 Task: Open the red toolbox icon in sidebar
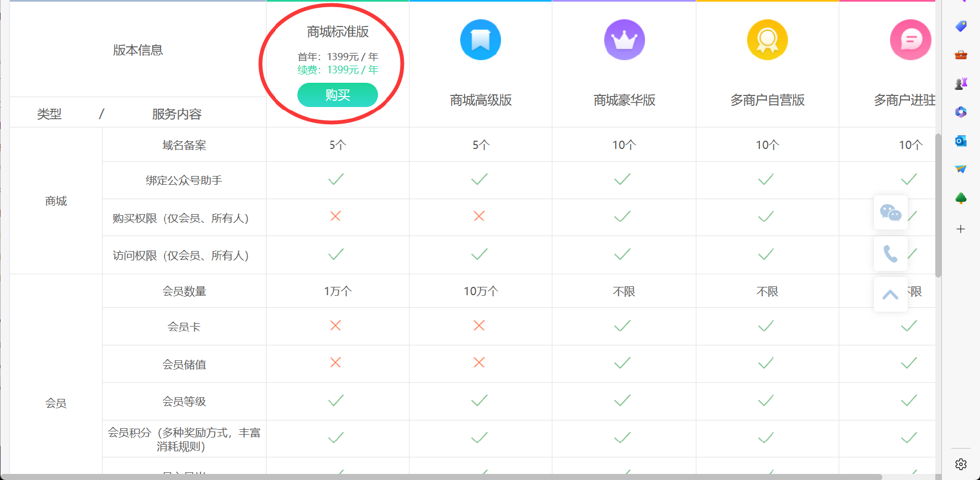[961, 55]
